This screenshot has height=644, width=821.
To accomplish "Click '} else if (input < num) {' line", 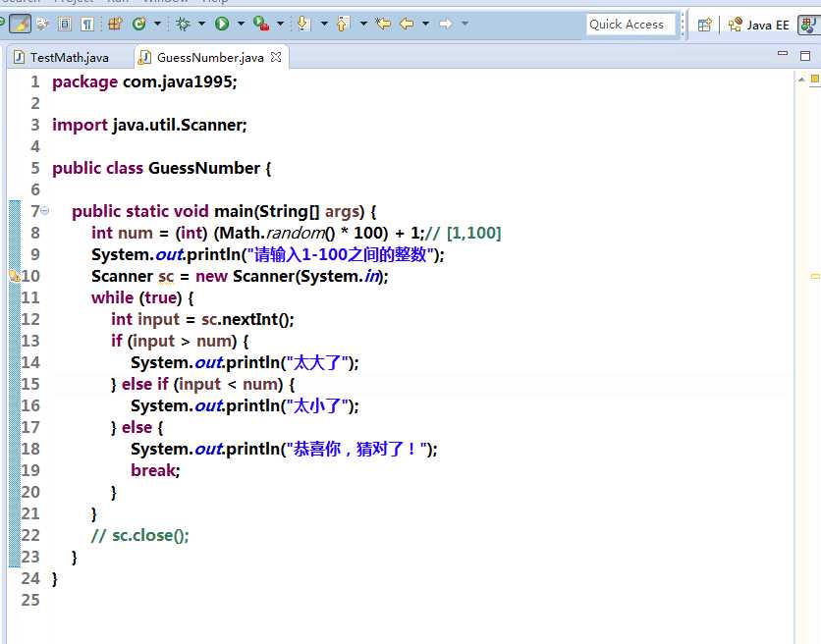I will (202, 384).
